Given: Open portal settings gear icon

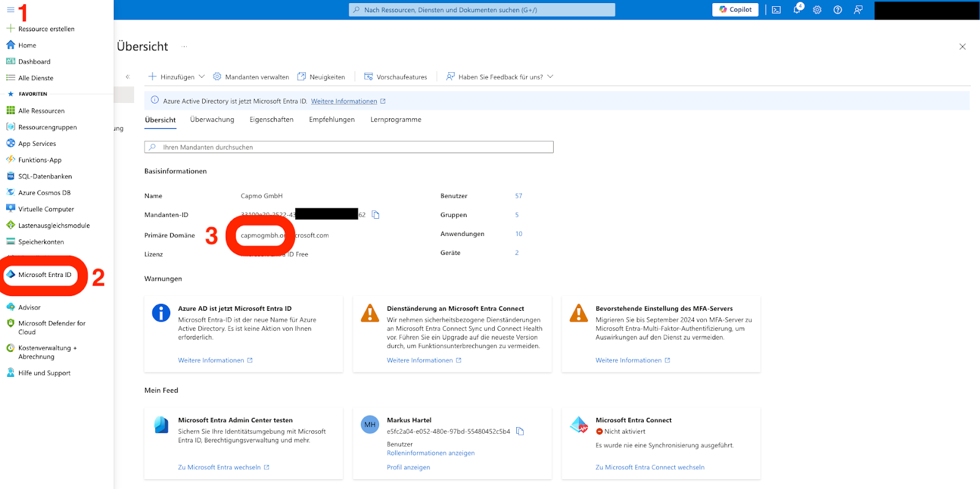Looking at the screenshot, I should click(x=817, y=10).
